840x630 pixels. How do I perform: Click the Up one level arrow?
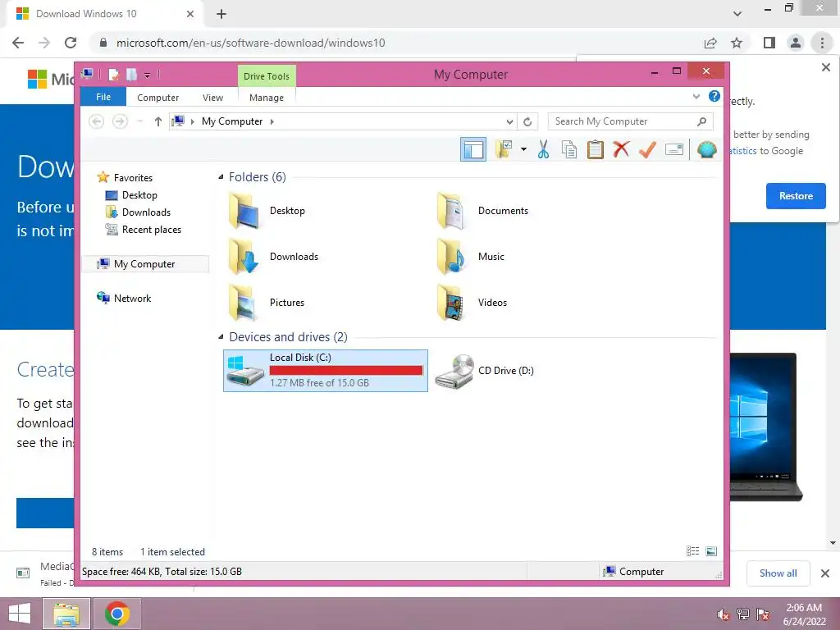(157, 121)
